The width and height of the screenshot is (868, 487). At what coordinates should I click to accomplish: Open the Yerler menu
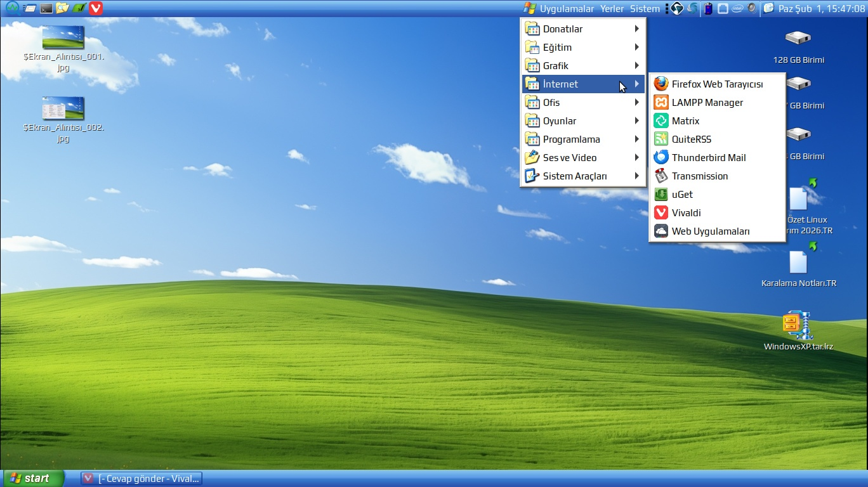click(612, 8)
